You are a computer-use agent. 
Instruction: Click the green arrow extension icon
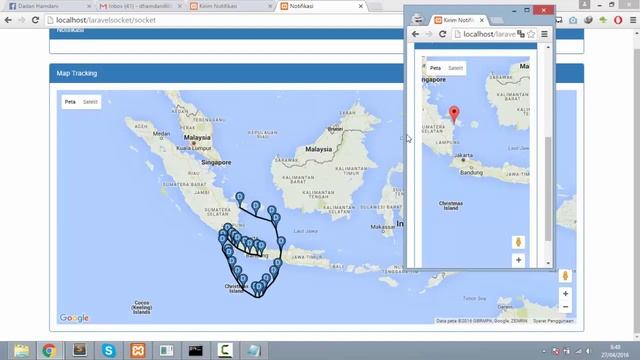(x=603, y=20)
